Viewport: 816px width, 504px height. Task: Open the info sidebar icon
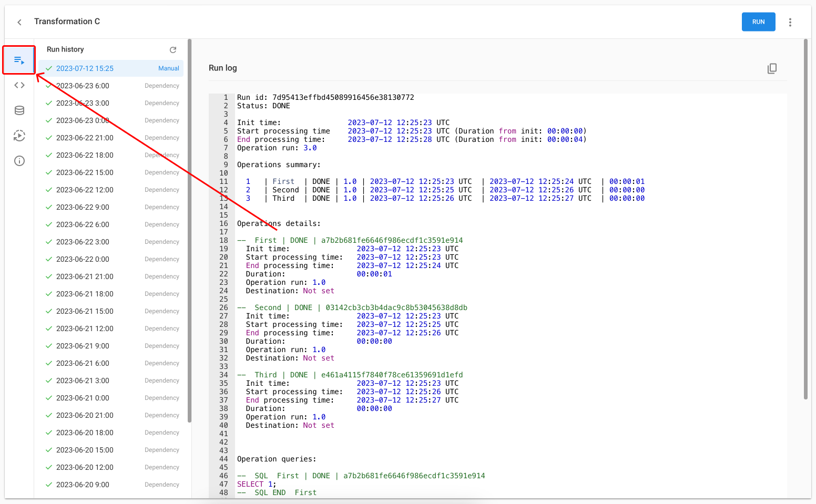click(19, 161)
